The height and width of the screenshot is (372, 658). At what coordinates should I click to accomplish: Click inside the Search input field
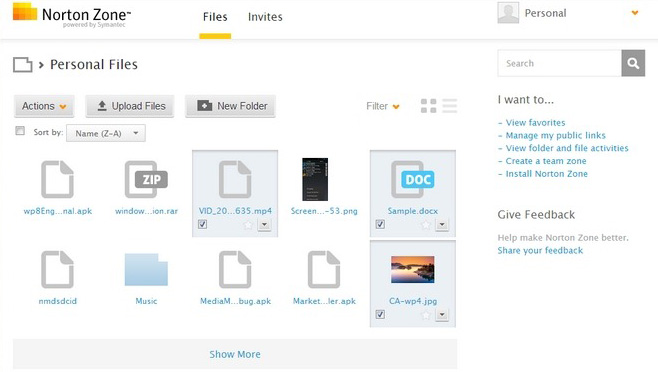tap(559, 63)
